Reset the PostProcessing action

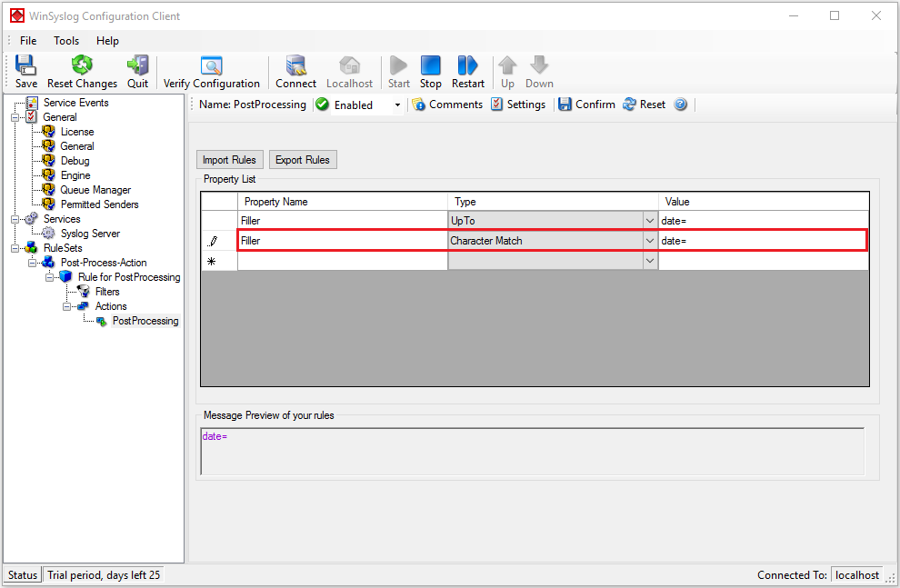[x=644, y=105]
